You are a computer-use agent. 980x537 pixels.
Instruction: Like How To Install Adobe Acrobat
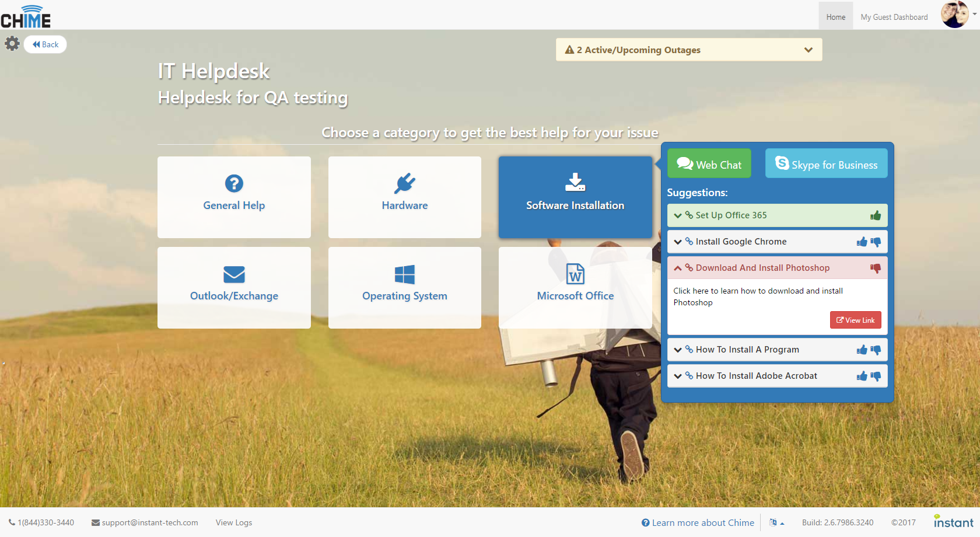click(862, 376)
